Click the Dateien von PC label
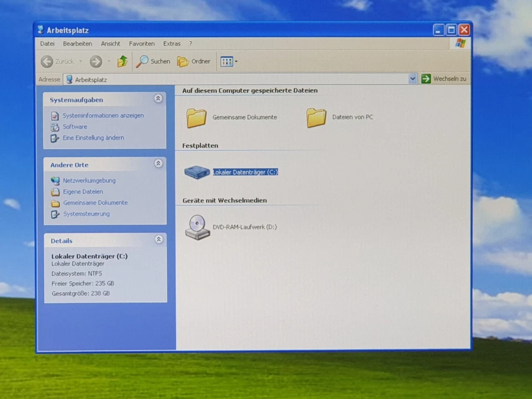532x399 pixels. click(352, 117)
